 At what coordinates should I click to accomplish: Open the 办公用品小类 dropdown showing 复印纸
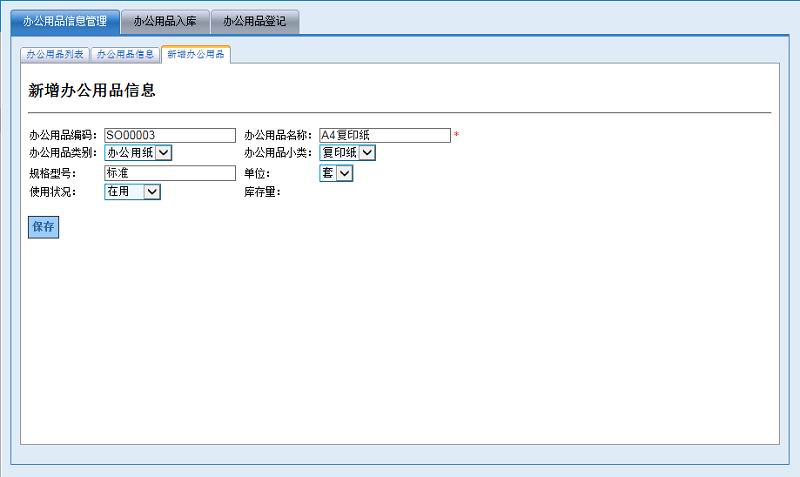347,153
